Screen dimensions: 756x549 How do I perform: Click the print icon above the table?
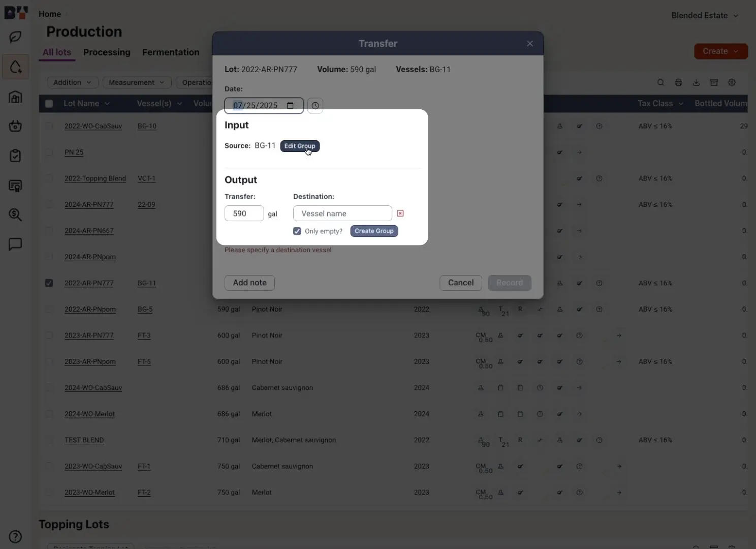click(x=678, y=82)
